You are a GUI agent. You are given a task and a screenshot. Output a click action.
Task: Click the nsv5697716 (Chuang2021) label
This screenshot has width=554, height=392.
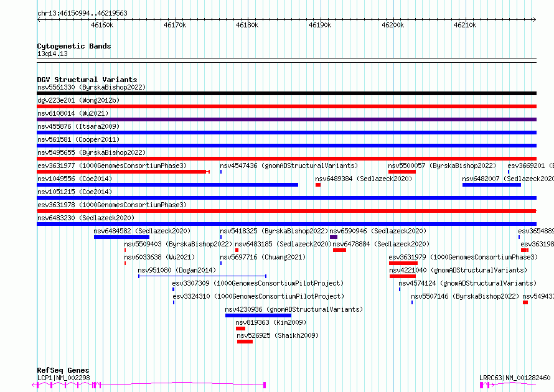[x=263, y=257]
